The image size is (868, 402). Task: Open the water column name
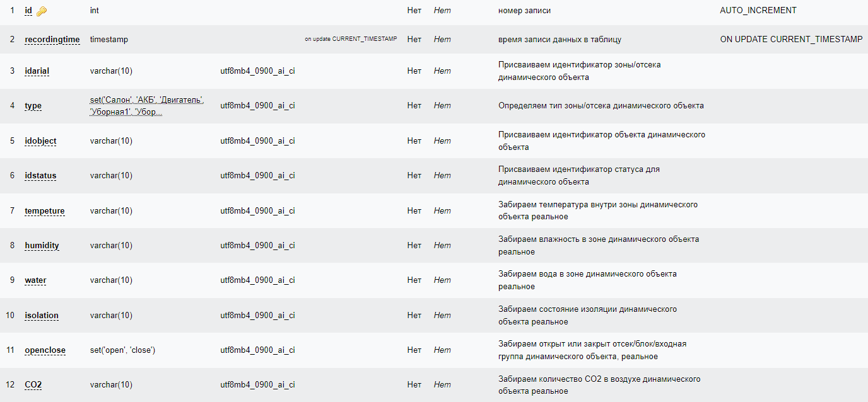(35, 280)
